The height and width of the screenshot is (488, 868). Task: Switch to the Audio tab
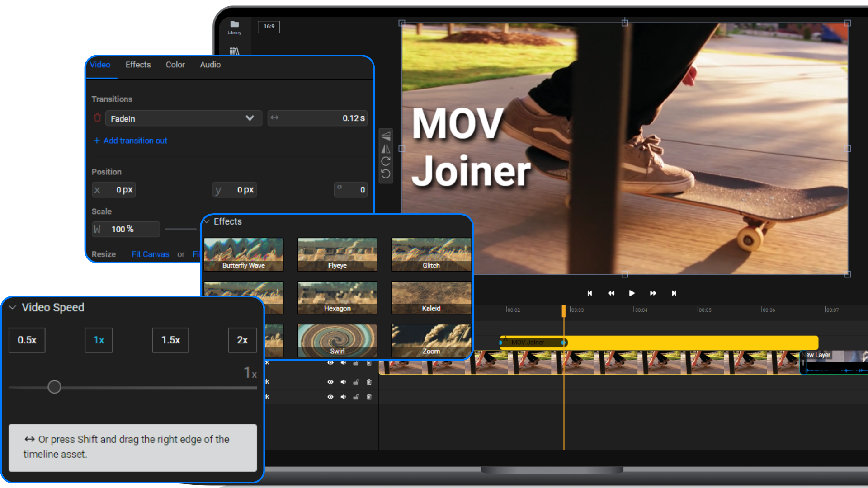pyautogui.click(x=210, y=65)
